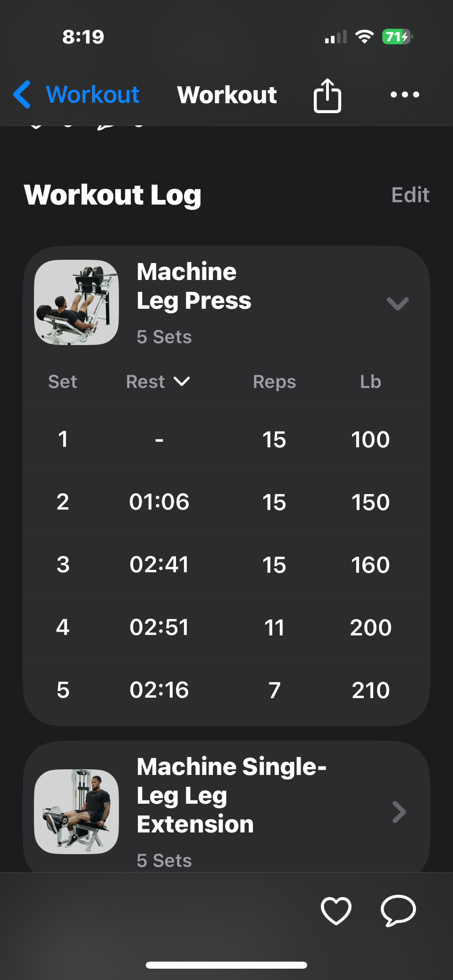Tap the 11 reps value in set 4
The image size is (453, 980).
(274, 627)
